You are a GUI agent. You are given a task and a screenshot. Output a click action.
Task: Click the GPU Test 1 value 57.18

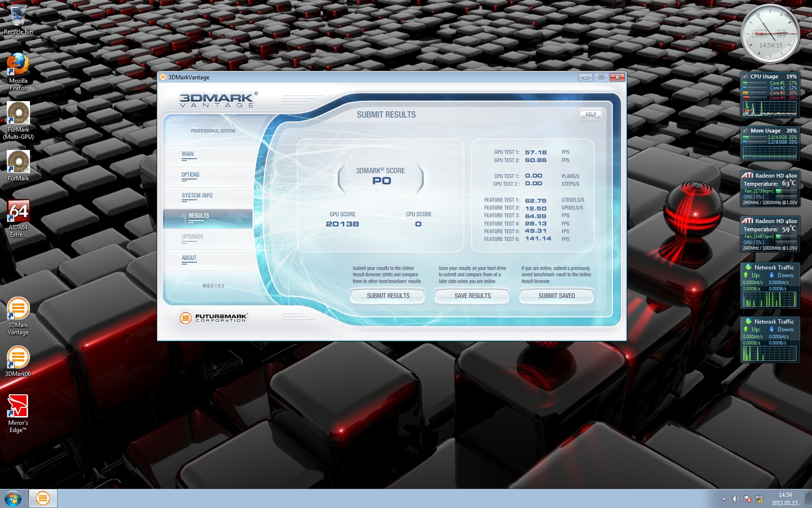pyautogui.click(x=536, y=152)
